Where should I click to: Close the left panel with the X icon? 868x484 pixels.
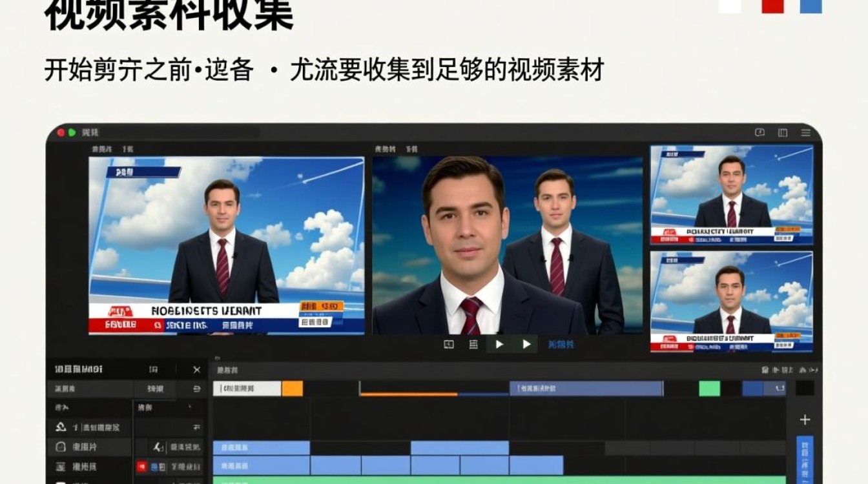[197, 370]
